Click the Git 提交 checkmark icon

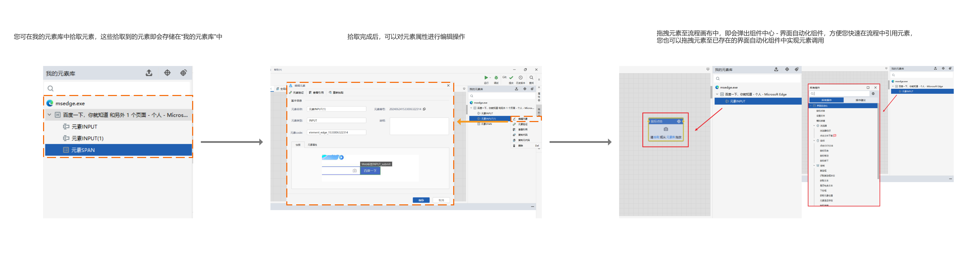511,78
